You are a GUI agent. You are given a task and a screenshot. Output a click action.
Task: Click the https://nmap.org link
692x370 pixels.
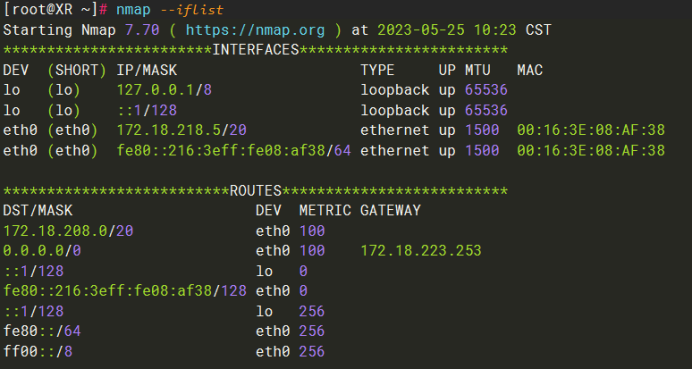click(x=255, y=30)
